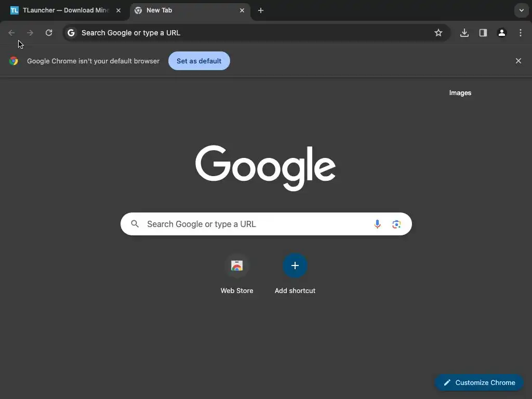Reload the current page
Viewport: 532px width, 399px height.
coord(49,33)
